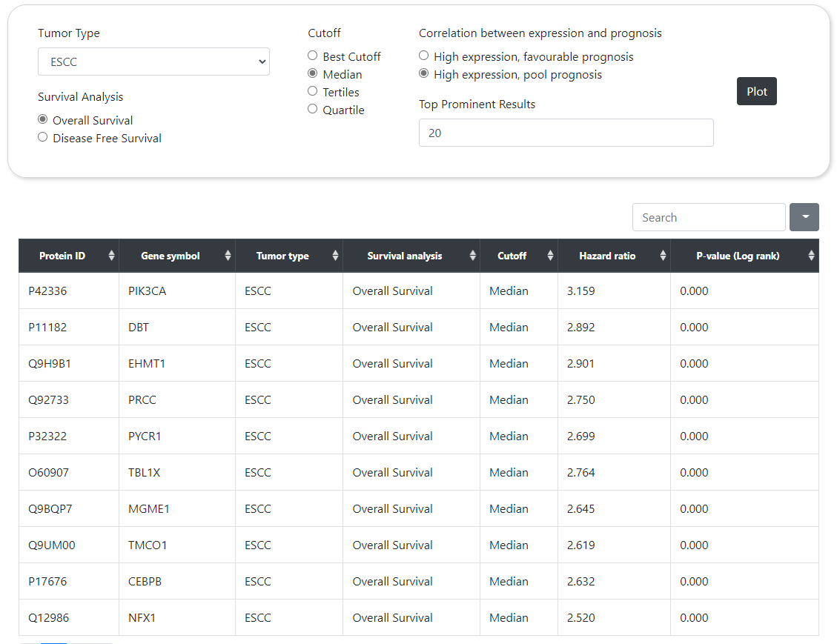Focus the Top Prominent Results field
The image size is (837, 644).
566,133
